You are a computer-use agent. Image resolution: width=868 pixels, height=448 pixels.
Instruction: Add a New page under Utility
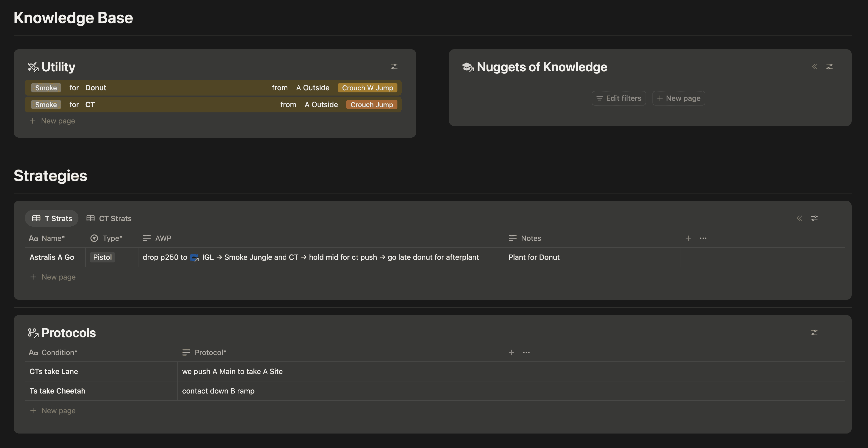coord(52,121)
